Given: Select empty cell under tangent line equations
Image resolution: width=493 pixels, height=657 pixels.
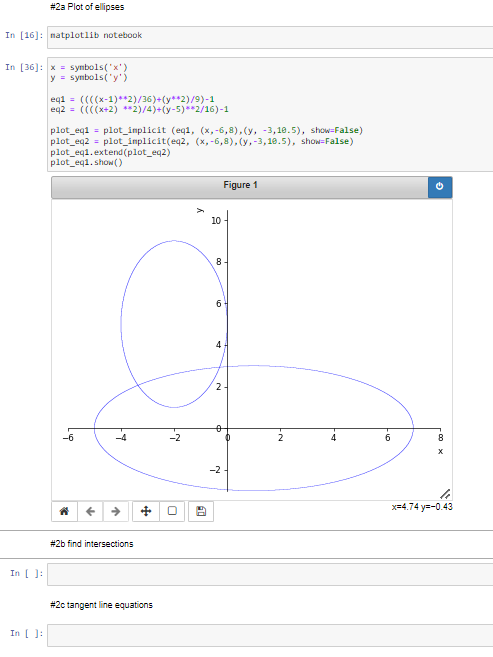Looking at the screenshot, I should click(270, 635).
